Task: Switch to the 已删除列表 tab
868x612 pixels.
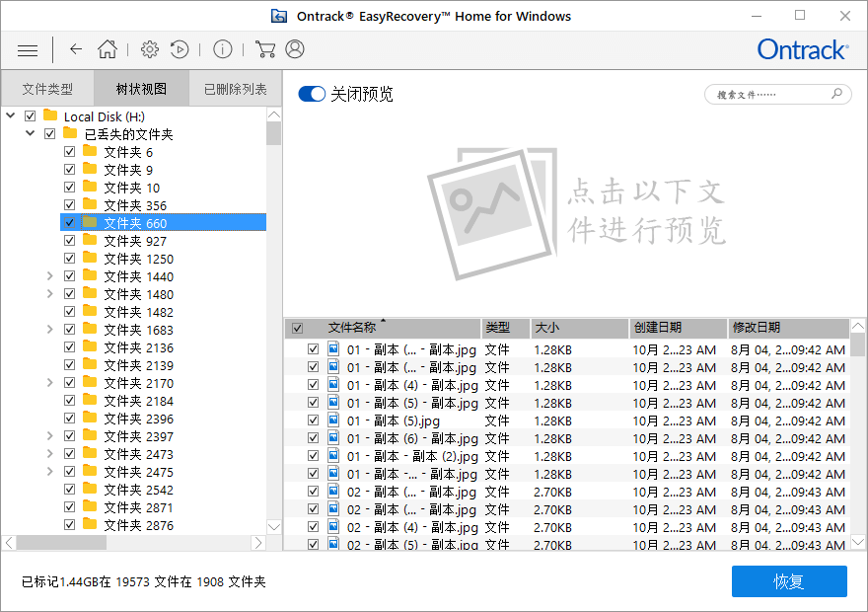Action: click(236, 88)
